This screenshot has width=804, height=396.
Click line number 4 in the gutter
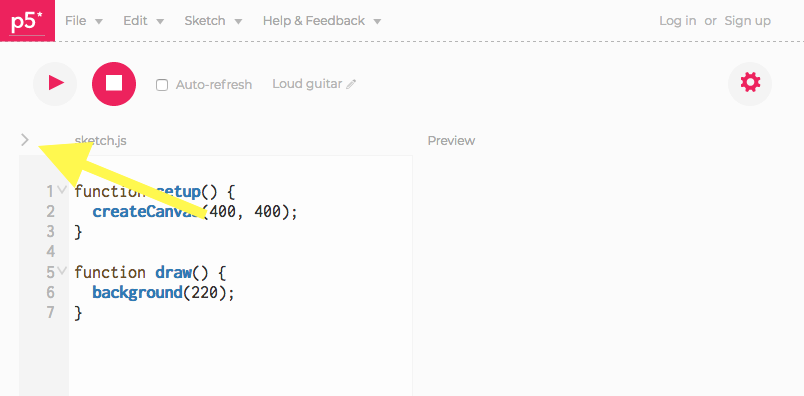pos(50,251)
